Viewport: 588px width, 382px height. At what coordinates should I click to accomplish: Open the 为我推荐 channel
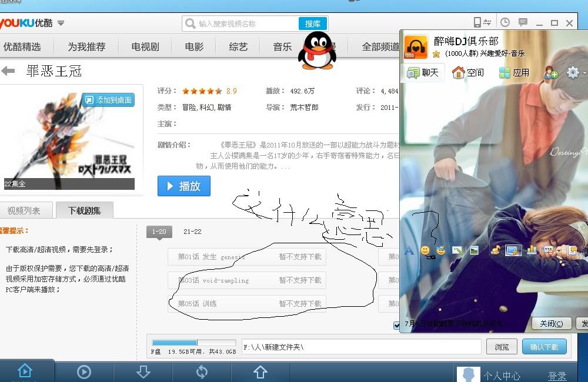pos(86,47)
